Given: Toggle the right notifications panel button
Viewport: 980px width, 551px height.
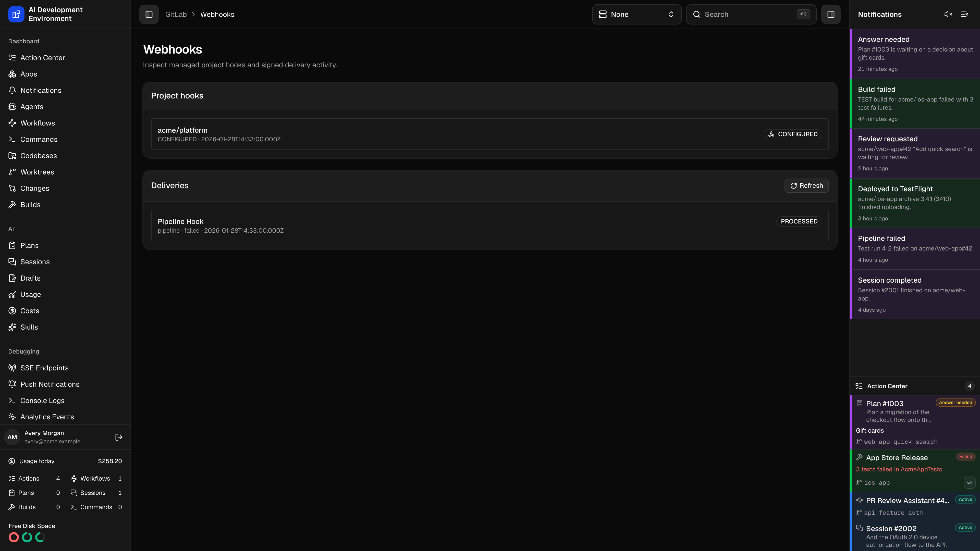Looking at the screenshot, I should tap(830, 14).
